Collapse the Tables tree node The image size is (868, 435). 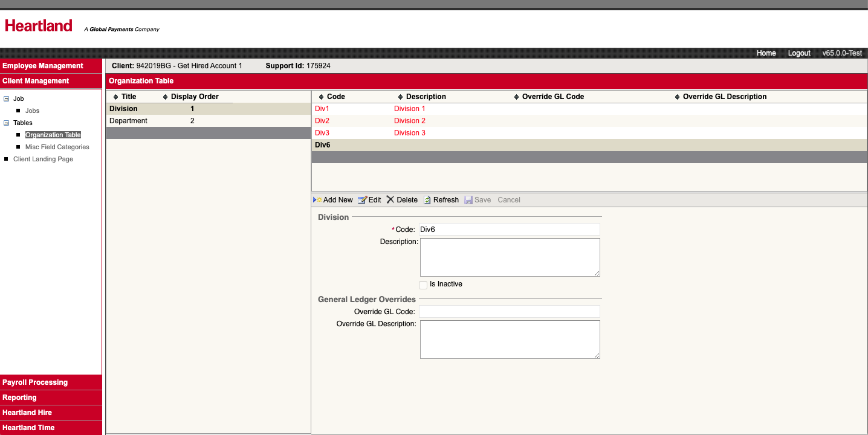tap(5, 123)
